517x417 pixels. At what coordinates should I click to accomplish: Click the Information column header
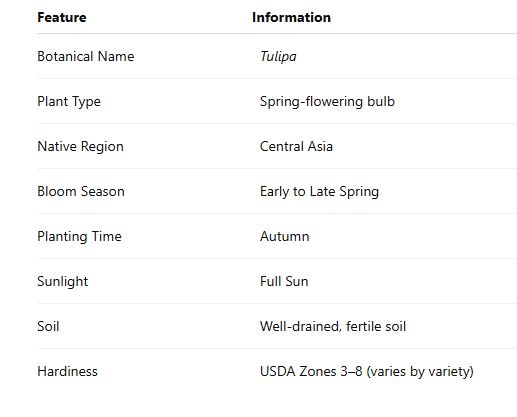[291, 17]
